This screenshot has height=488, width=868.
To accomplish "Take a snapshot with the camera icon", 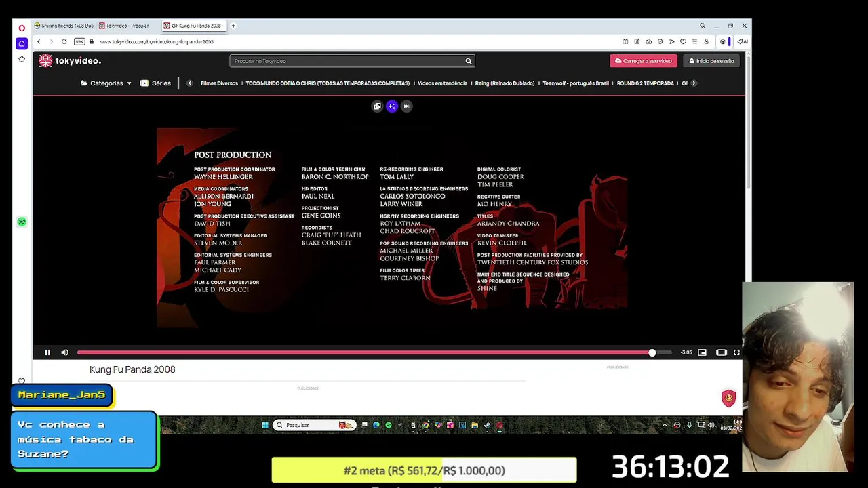I will [x=648, y=41].
